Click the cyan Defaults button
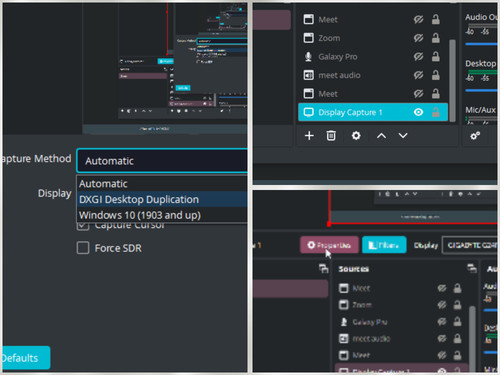The width and height of the screenshot is (500, 375). pos(26,358)
